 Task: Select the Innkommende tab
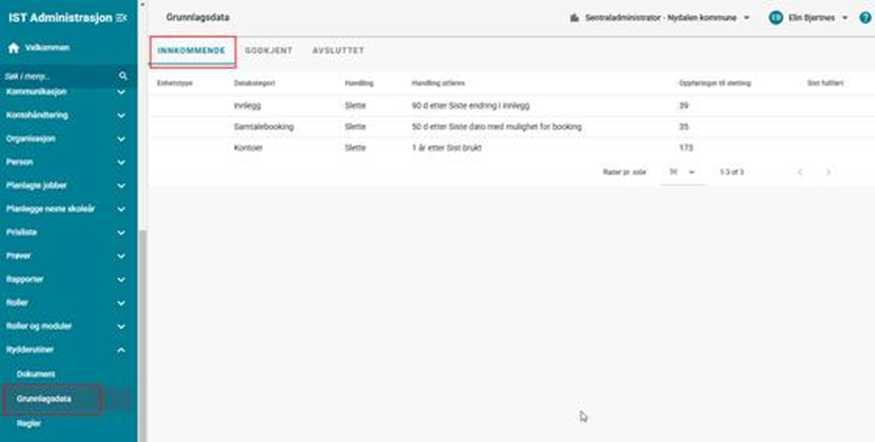[x=192, y=50]
